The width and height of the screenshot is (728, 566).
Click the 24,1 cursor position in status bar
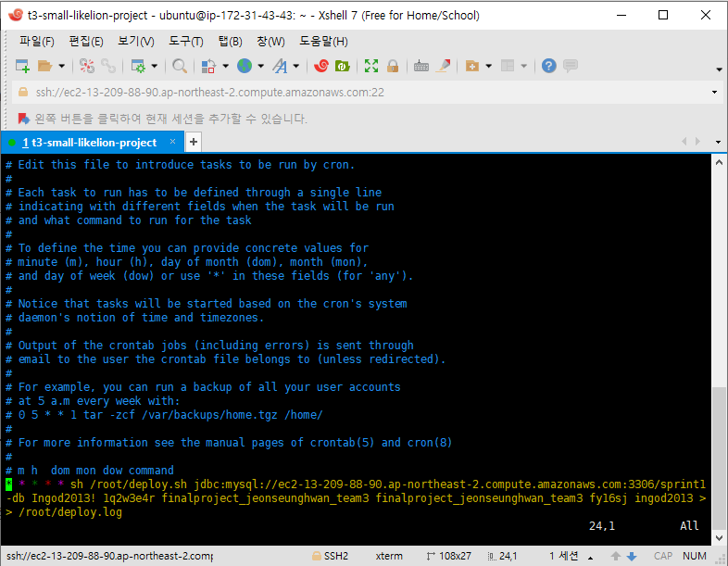(502, 556)
